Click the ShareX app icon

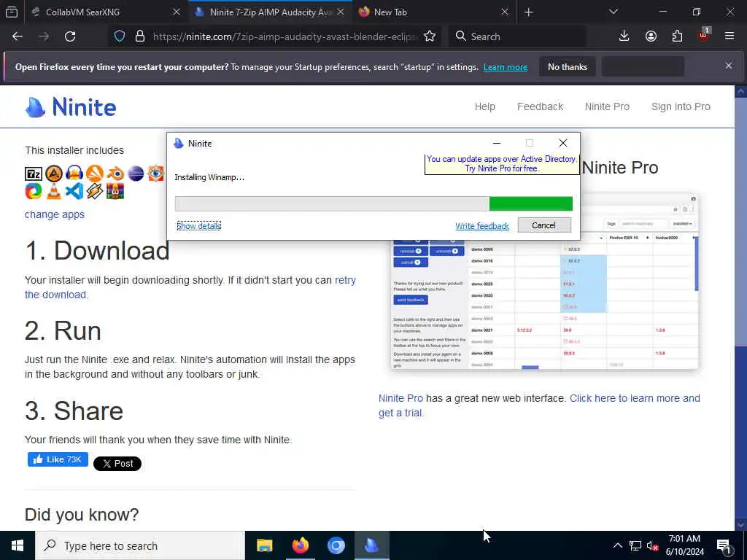[x=34, y=191]
